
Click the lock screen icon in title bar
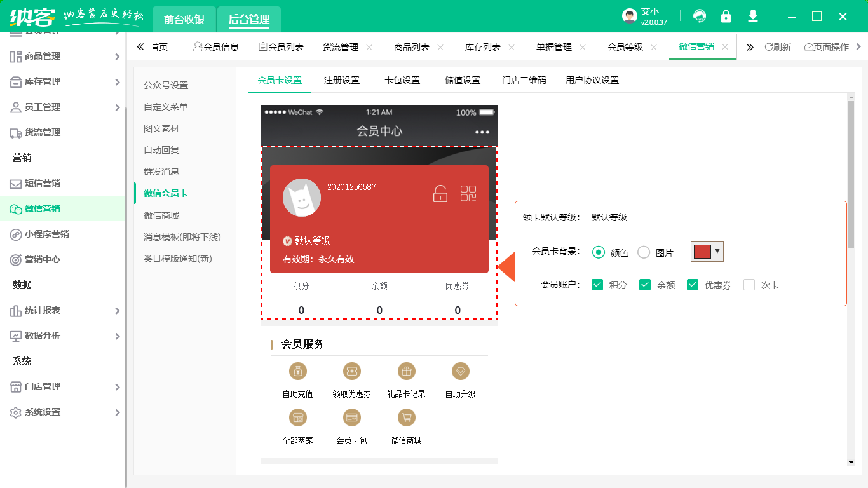(725, 15)
